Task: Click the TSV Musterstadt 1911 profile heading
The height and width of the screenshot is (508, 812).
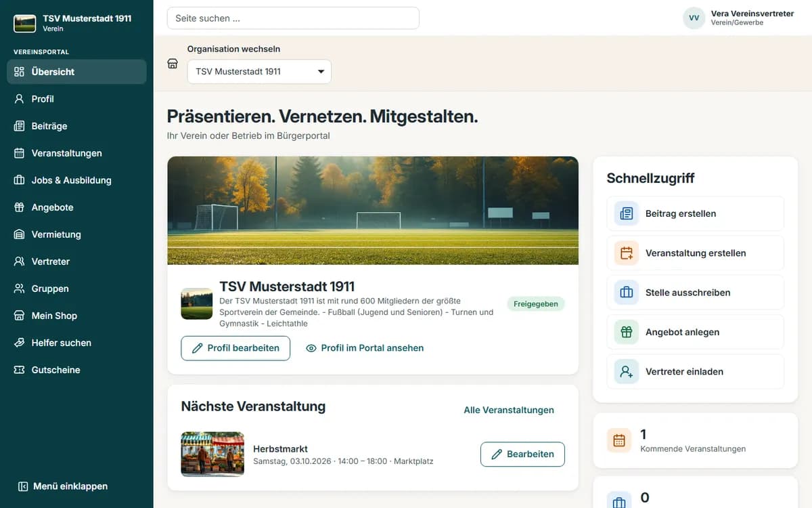Action: click(x=287, y=287)
